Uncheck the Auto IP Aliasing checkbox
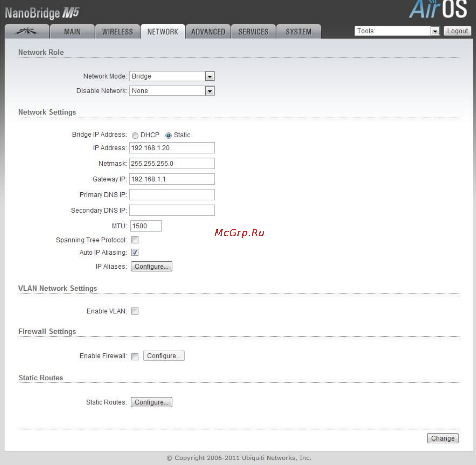Image resolution: width=476 pixels, height=465 pixels. pyautogui.click(x=135, y=252)
